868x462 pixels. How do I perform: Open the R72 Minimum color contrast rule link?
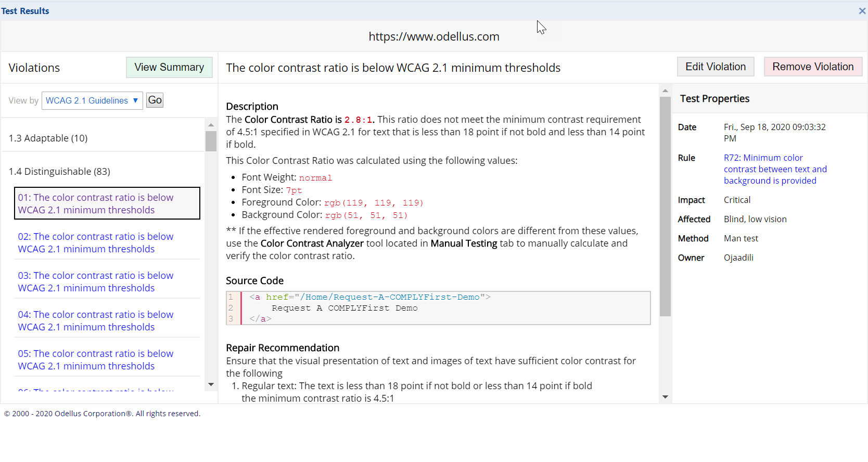[x=775, y=169]
